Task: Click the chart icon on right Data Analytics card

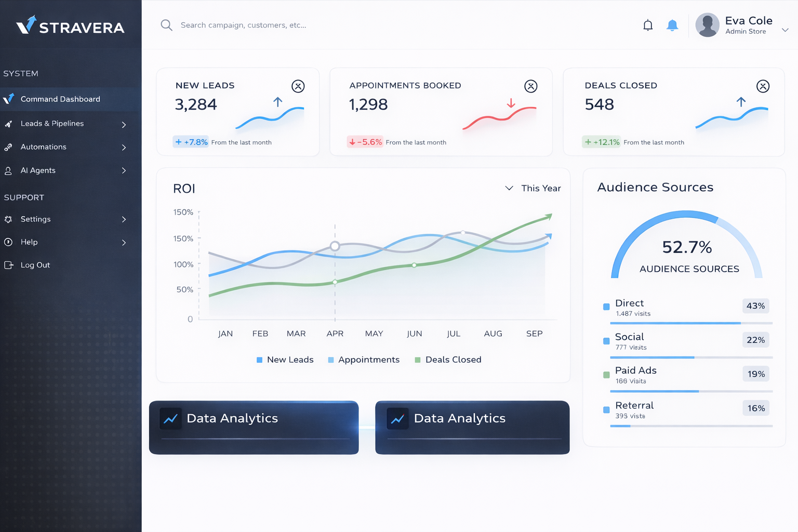Action: point(397,419)
